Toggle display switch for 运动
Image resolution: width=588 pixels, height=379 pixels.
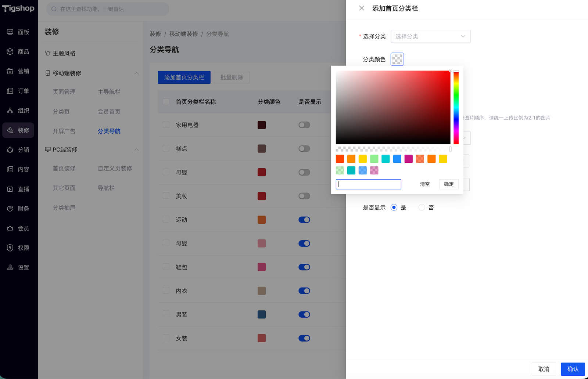(x=304, y=220)
